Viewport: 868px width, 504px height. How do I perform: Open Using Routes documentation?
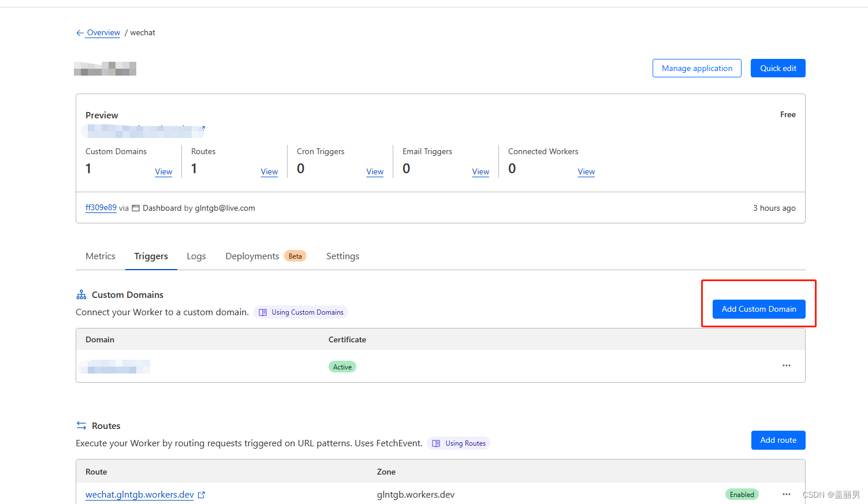pos(459,443)
